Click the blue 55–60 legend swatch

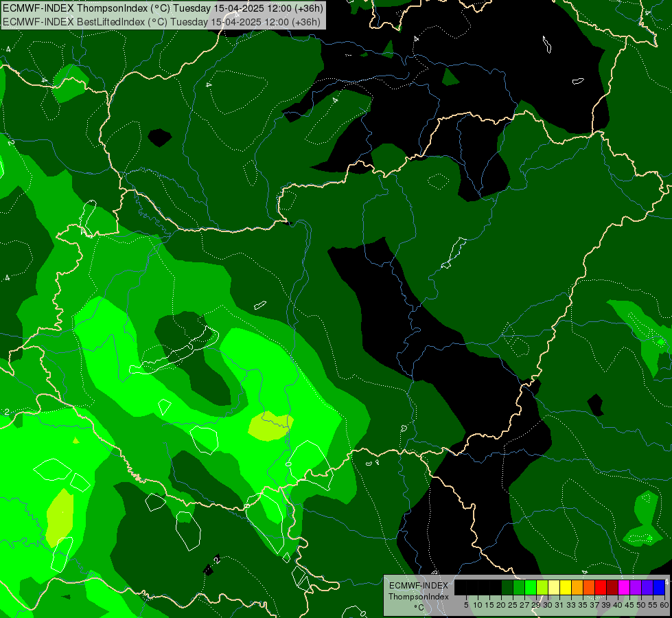coord(659,587)
